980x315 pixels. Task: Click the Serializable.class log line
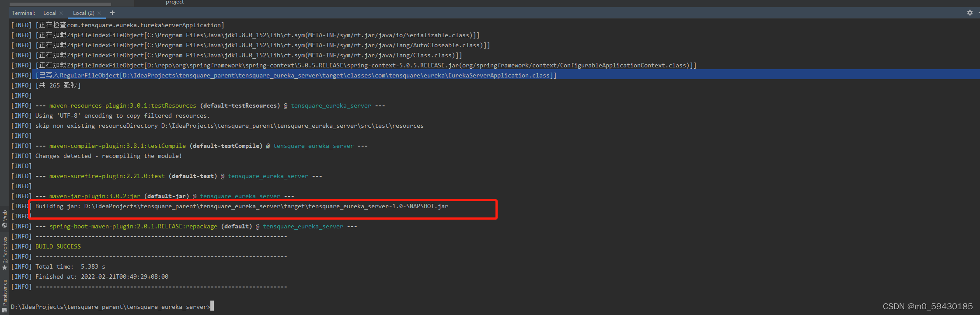click(257, 35)
